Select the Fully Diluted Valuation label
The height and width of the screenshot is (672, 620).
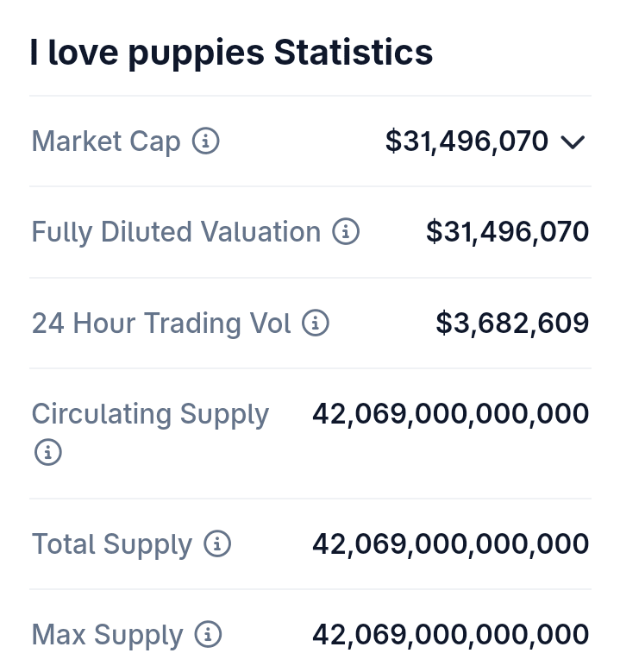click(176, 231)
